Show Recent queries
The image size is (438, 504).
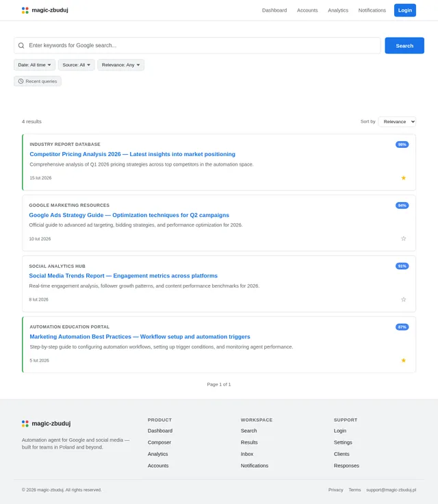click(x=38, y=81)
